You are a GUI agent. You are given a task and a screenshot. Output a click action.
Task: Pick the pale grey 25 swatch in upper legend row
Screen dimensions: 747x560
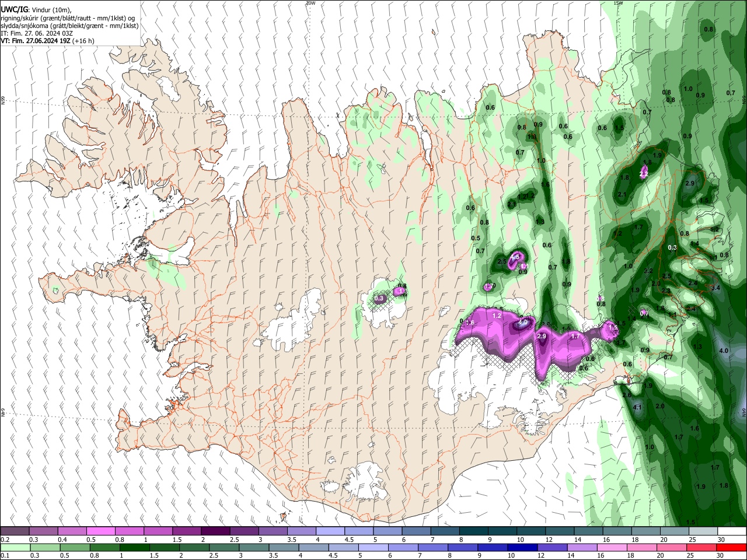point(704,531)
